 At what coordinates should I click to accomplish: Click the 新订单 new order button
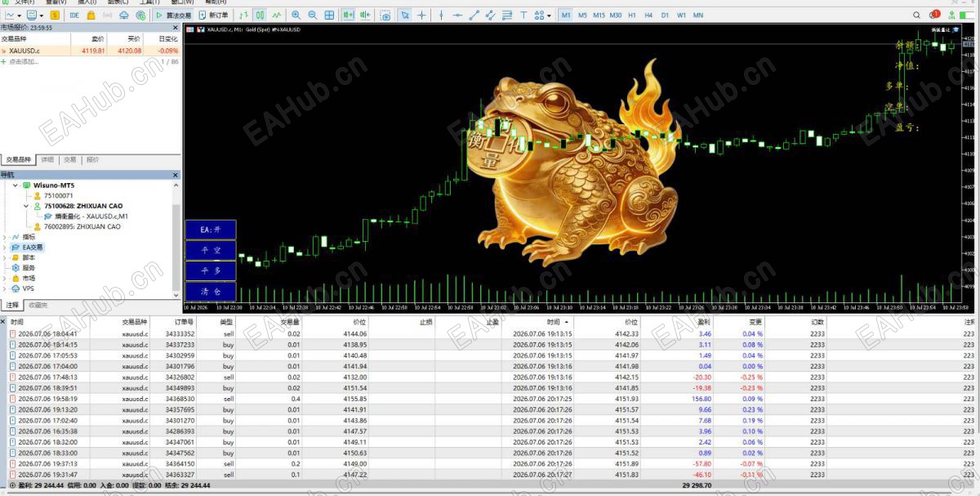pos(214,15)
